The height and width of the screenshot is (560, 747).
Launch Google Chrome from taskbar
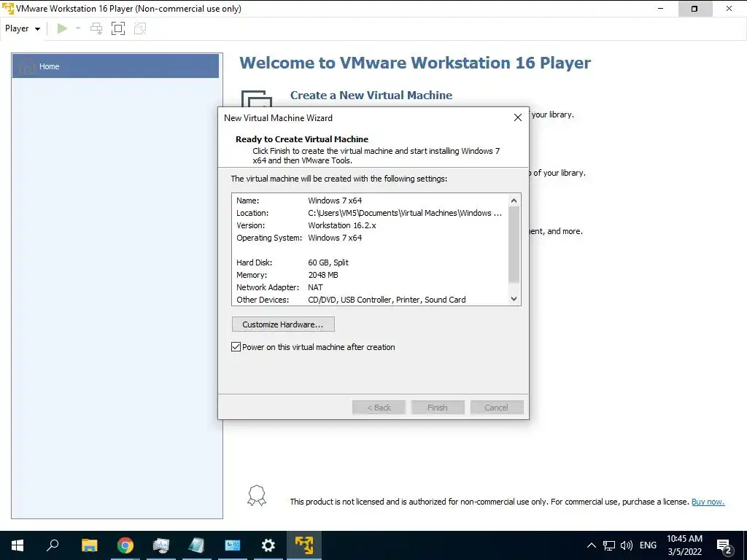pyautogui.click(x=125, y=545)
